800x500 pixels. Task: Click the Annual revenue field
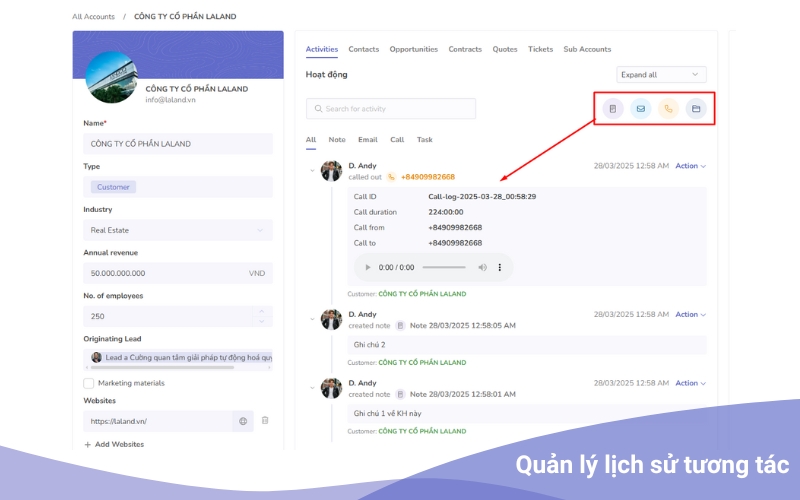(178, 273)
